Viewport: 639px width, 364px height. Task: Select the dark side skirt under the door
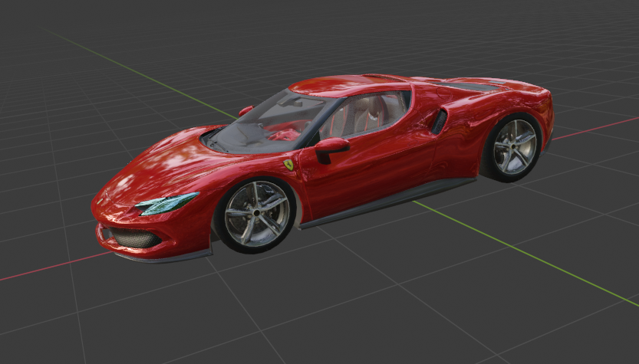[x=387, y=203]
